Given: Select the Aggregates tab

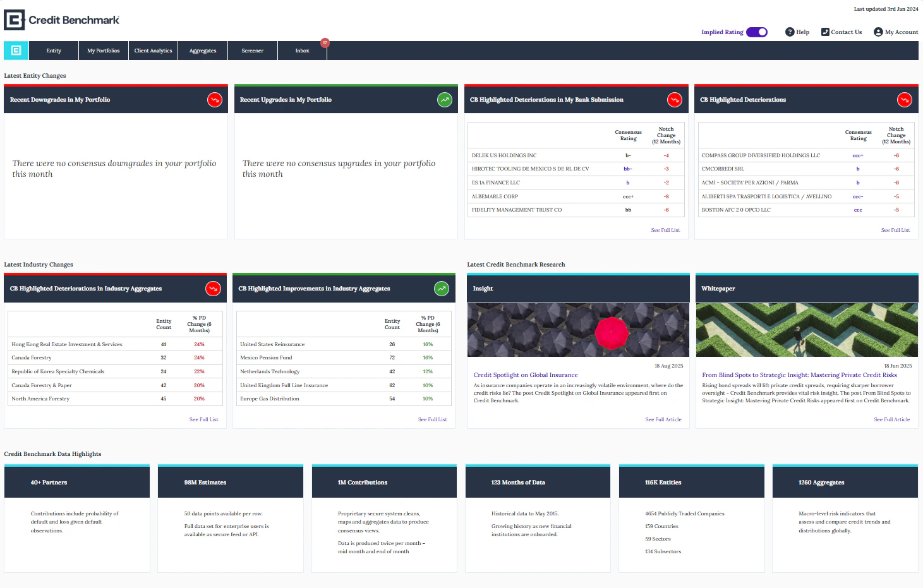Looking at the screenshot, I should click(x=202, y=51).
